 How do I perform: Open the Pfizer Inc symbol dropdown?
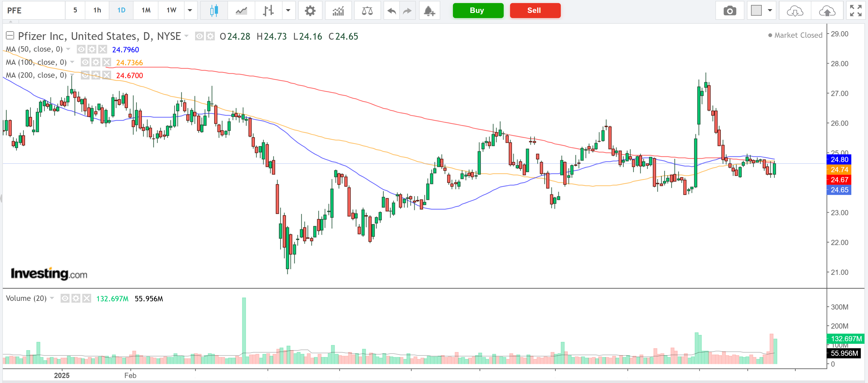click(187, 36)
